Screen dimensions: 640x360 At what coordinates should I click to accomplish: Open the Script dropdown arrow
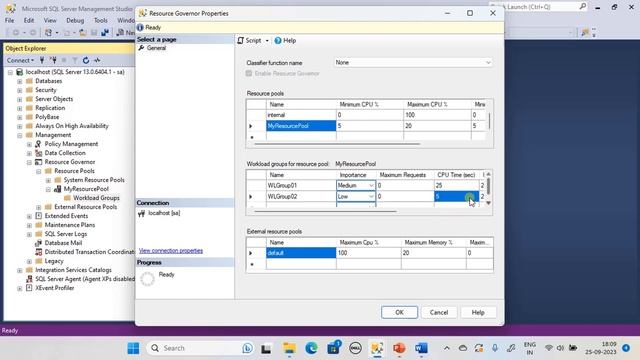(267, 40)
